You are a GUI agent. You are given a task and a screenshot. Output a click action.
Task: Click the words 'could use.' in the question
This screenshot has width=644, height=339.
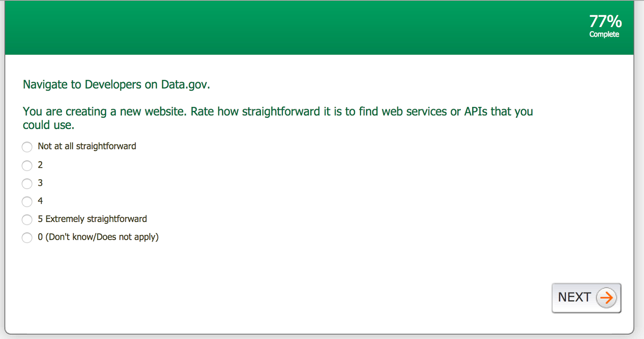48,125
